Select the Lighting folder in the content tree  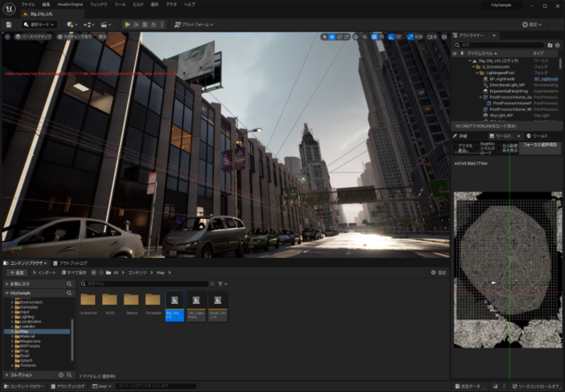27,317
